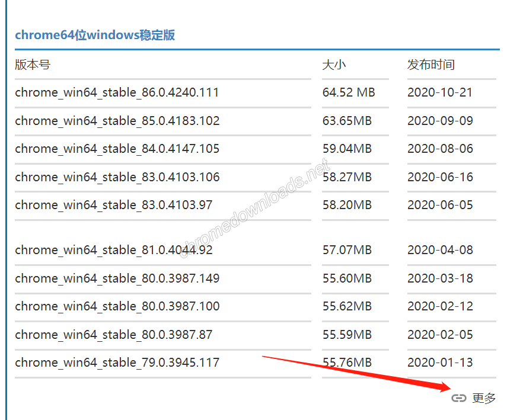Click the 55.59MB size cell

coord(347,335)
